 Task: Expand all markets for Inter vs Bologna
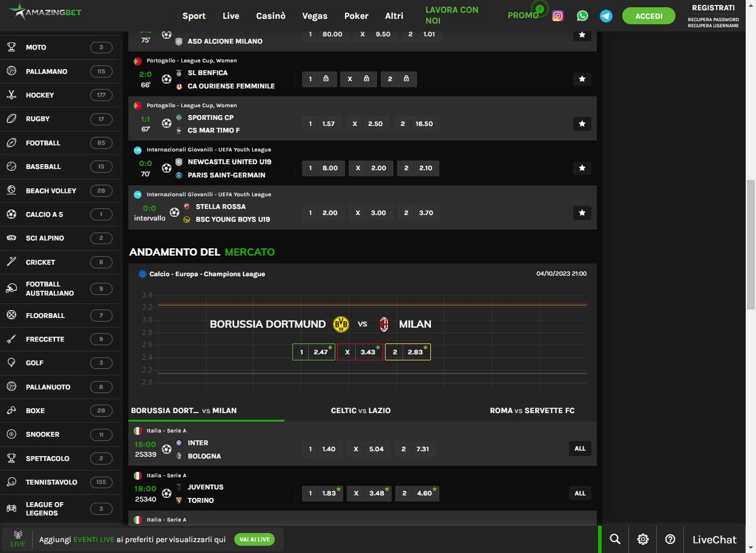580,449
